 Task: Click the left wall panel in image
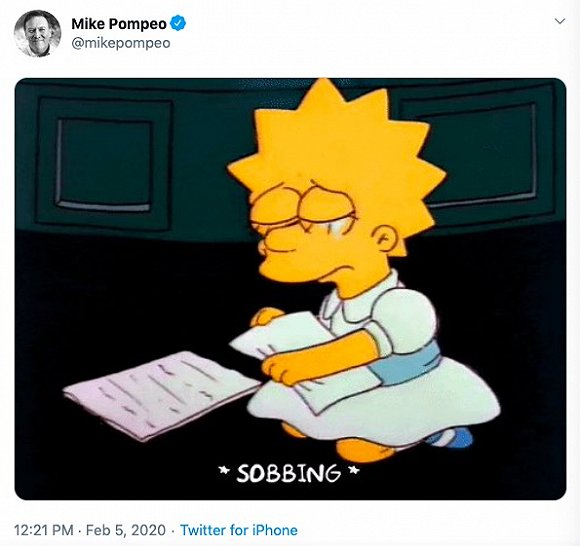click(104, 164)
